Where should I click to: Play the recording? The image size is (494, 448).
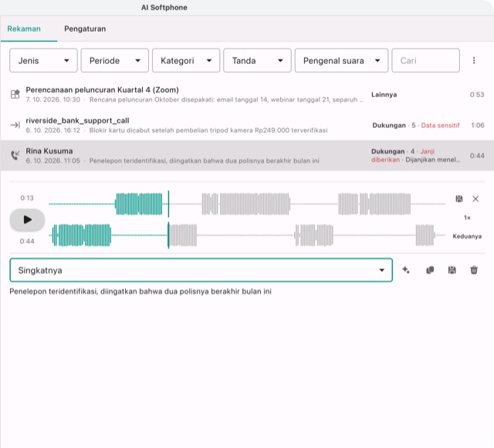point(27,220)
